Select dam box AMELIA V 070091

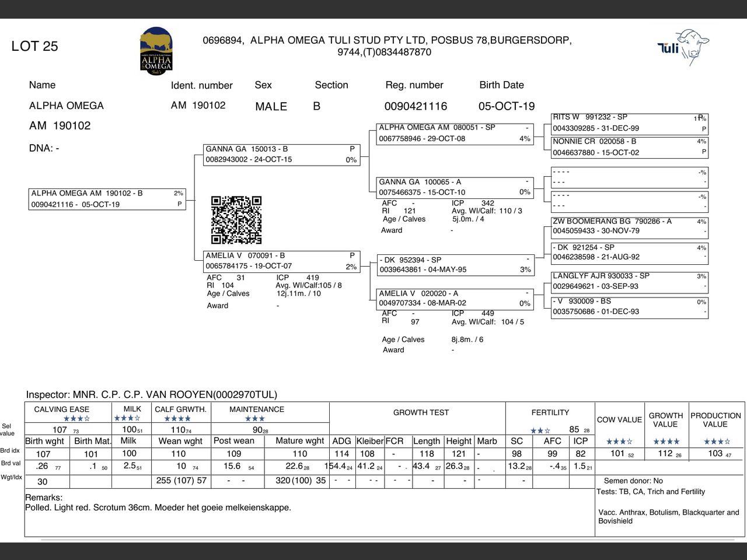coord(281,261)
